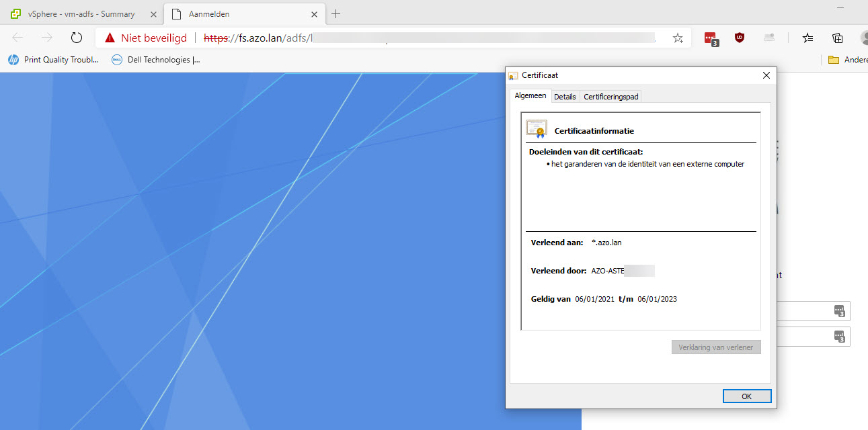Open the LastPass extension icon
This screenshot has width=868, height=430.
point(711,38)
